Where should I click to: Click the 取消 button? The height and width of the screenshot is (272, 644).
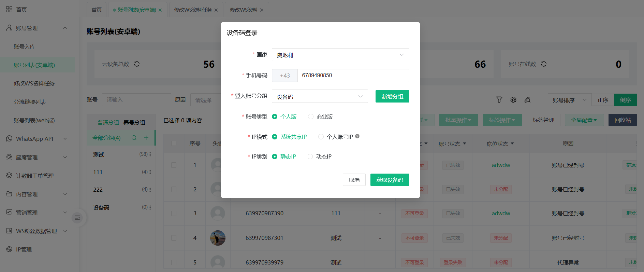(354, 180)
